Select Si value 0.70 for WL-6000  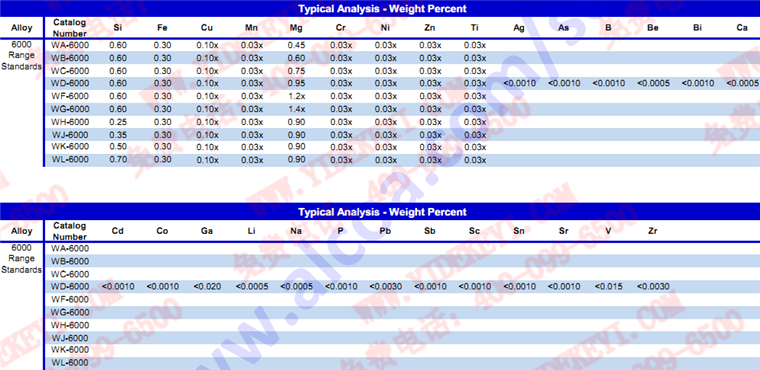click(x=117, y=159)
